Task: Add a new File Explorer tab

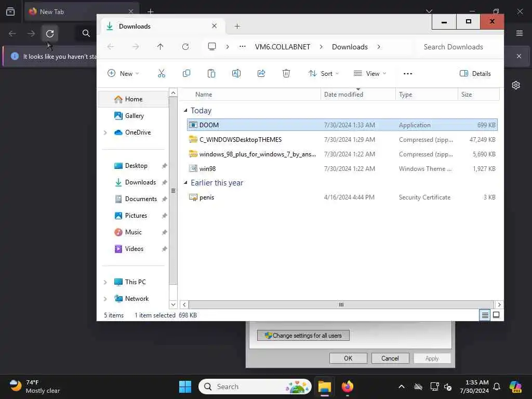Action: click(x=237, y=26)
